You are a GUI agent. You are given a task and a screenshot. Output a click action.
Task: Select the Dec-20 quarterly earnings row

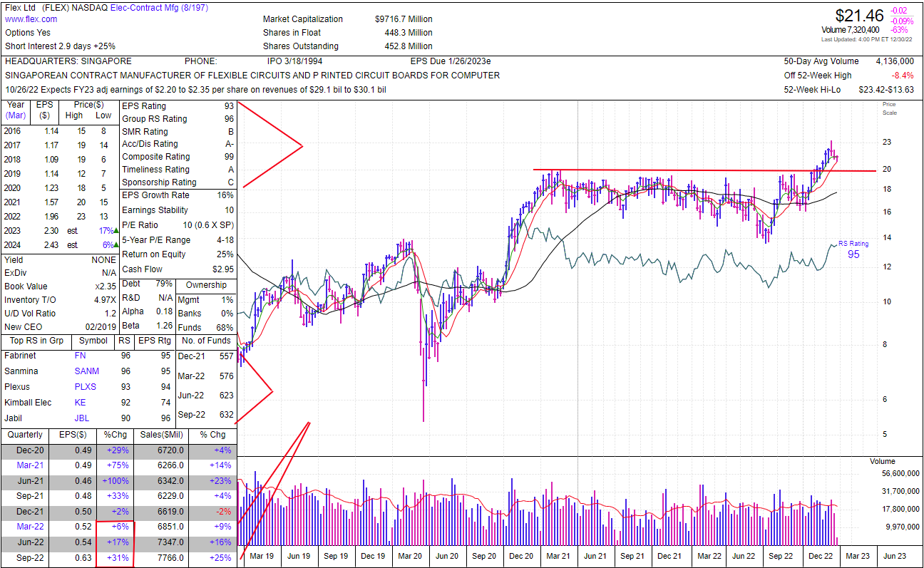coord(118,450)
